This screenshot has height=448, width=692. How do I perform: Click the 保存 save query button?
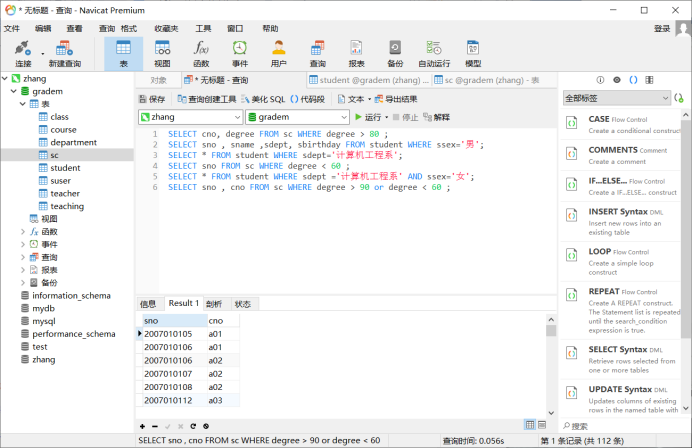pyautogui.click(x=152, y=99)
